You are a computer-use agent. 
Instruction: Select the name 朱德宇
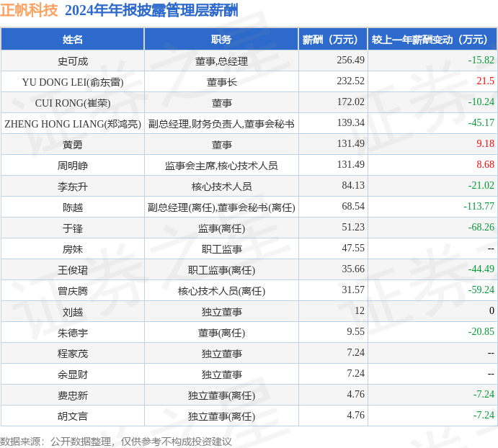73,333
